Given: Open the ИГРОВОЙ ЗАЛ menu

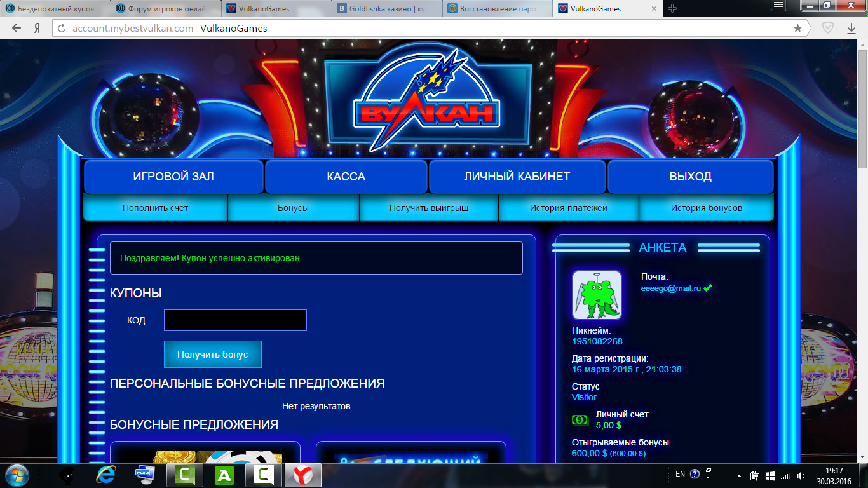Looking at the screenshot, I should tap(173, 177).
